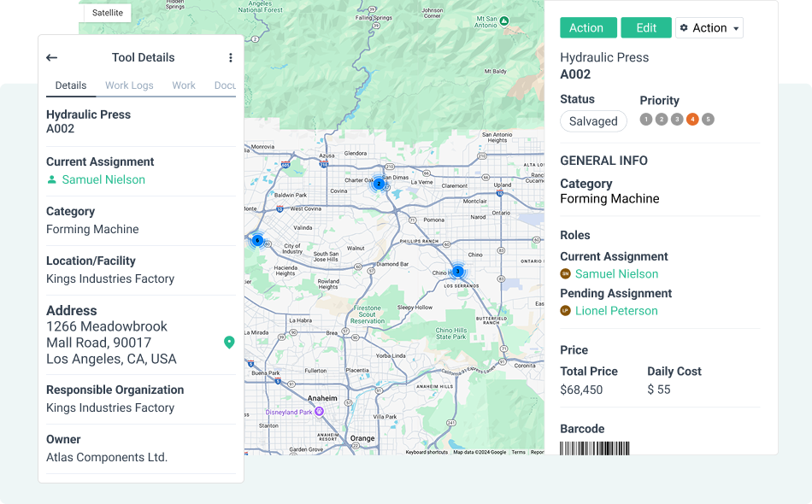Open the Salvaged status selector

[x=593, y=121]
